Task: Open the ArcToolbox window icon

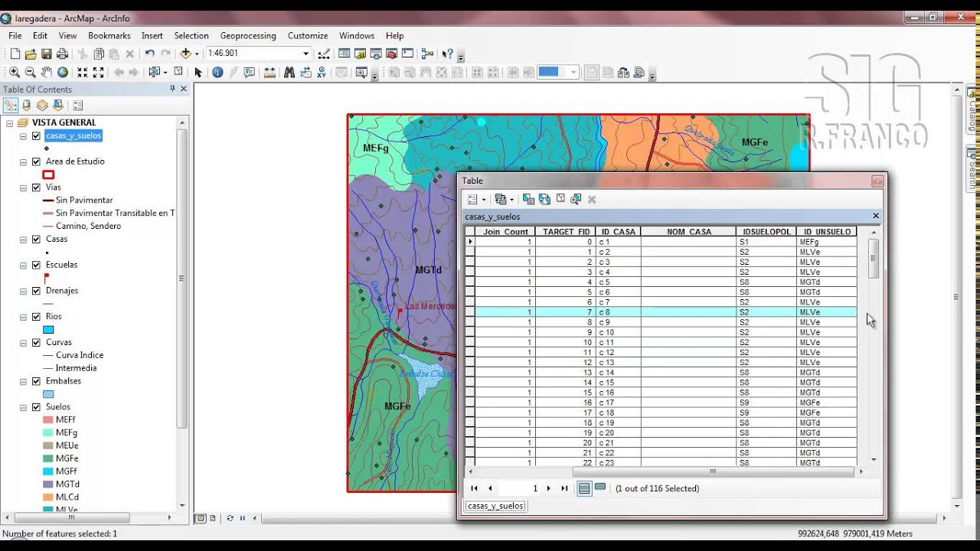Action: click(391, 54)
